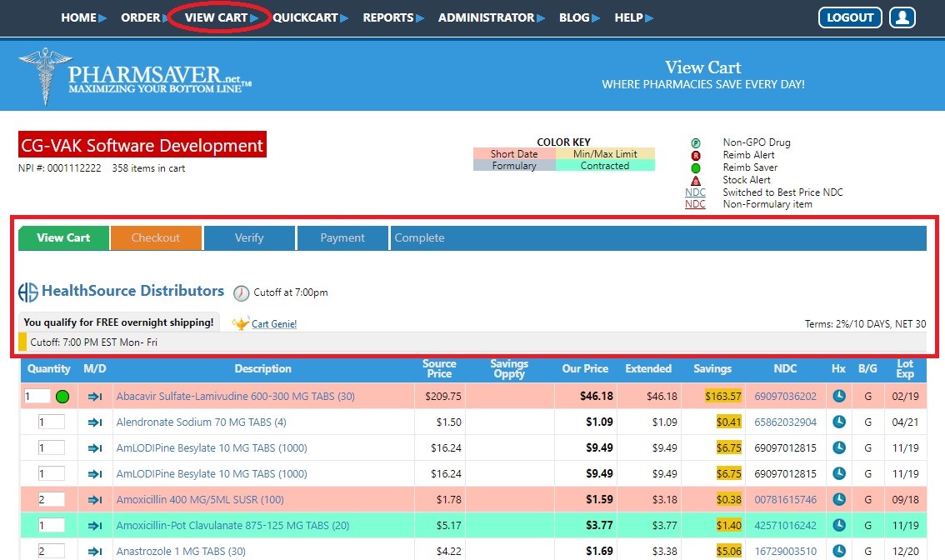
Task: Click the HealthSource Distributors logo icon
Action: pyautogui.click(x=27, y=292)
